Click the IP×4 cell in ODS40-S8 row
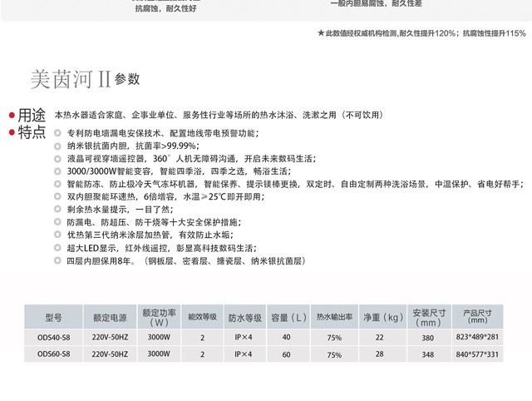The height and width of the screenshot is (401, 532). pyautogui.click(x=244, y=337)
